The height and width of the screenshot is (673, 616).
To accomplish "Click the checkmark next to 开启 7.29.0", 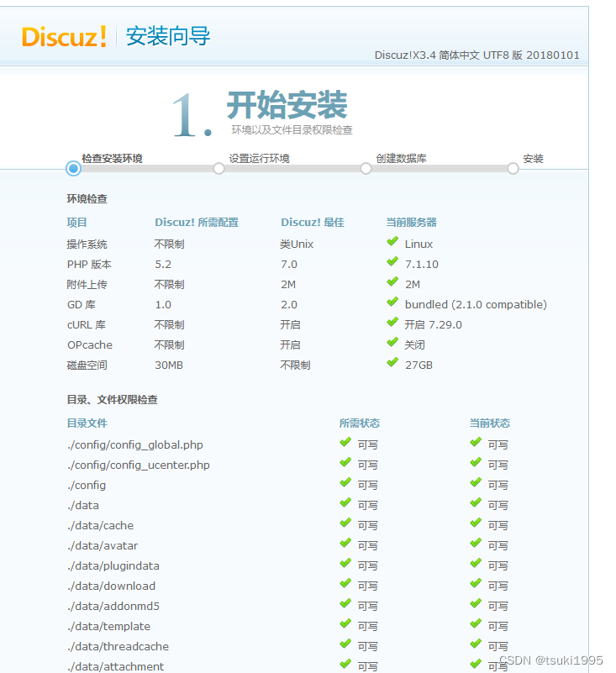I will 392,323.
